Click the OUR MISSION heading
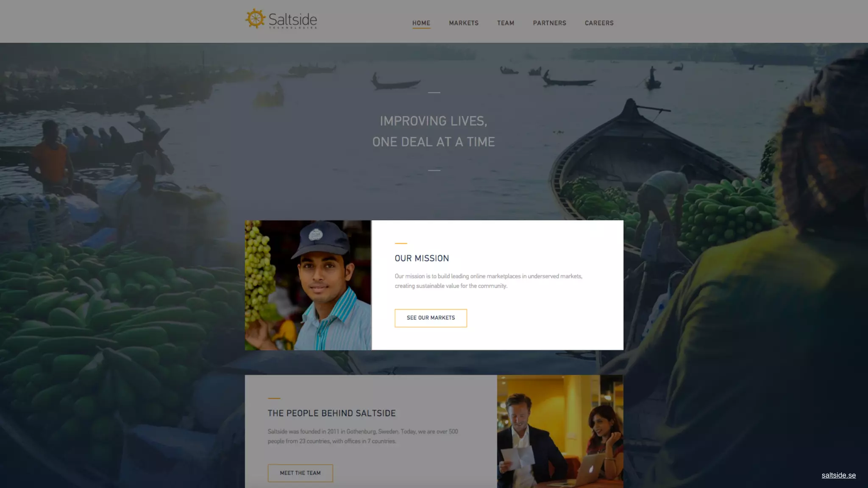 [422, 258]
